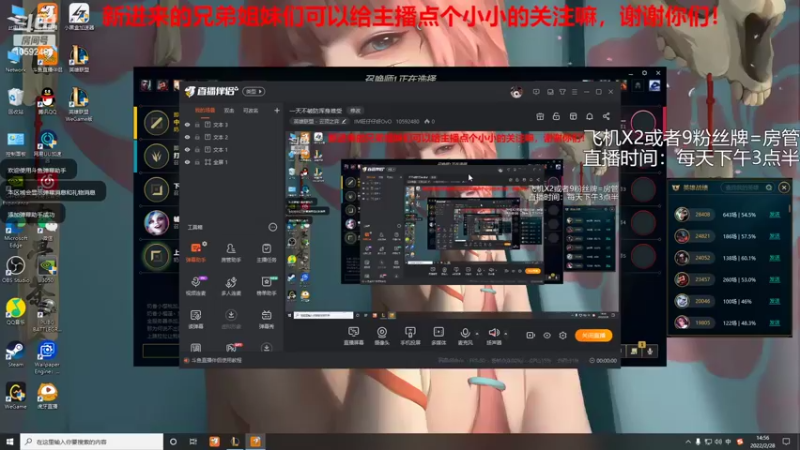
Task: Click the orange 关闭直播 button
Action: click(x=593, y=335)
